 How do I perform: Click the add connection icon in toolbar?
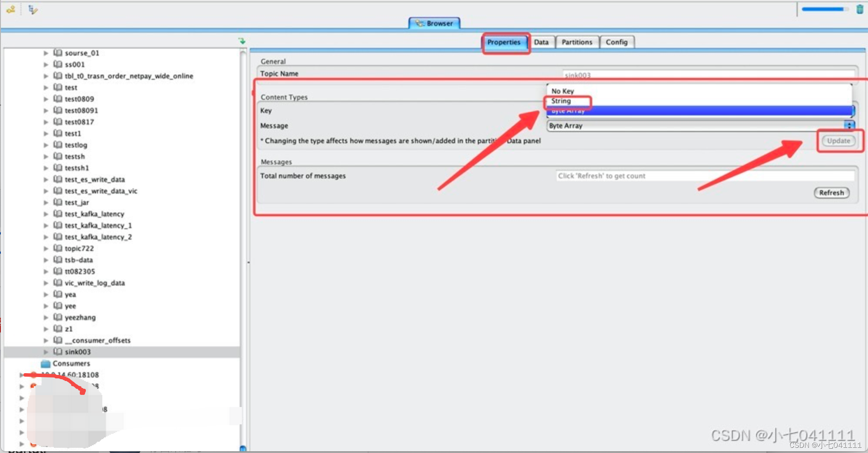[x=11, y=10]
